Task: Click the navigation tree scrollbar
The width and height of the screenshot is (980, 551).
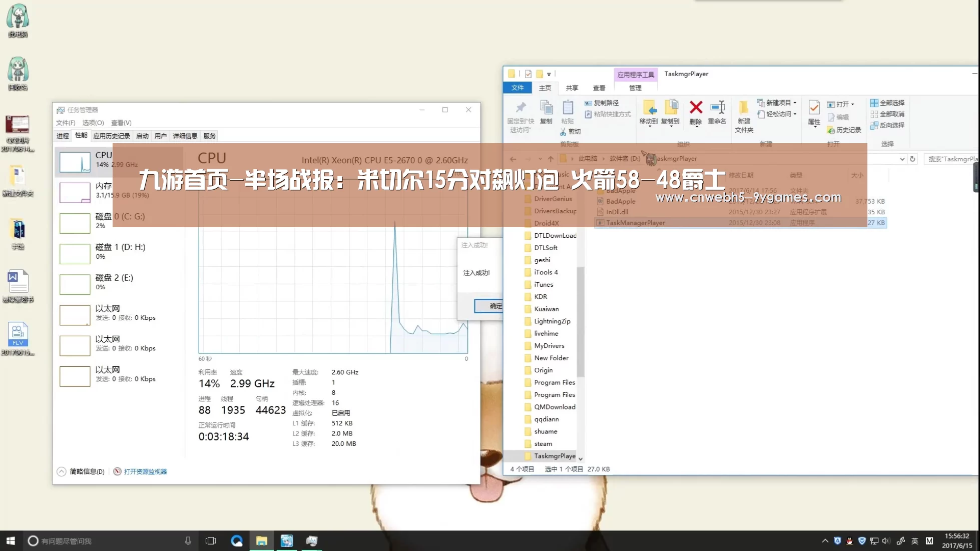Action: (581, 321)
